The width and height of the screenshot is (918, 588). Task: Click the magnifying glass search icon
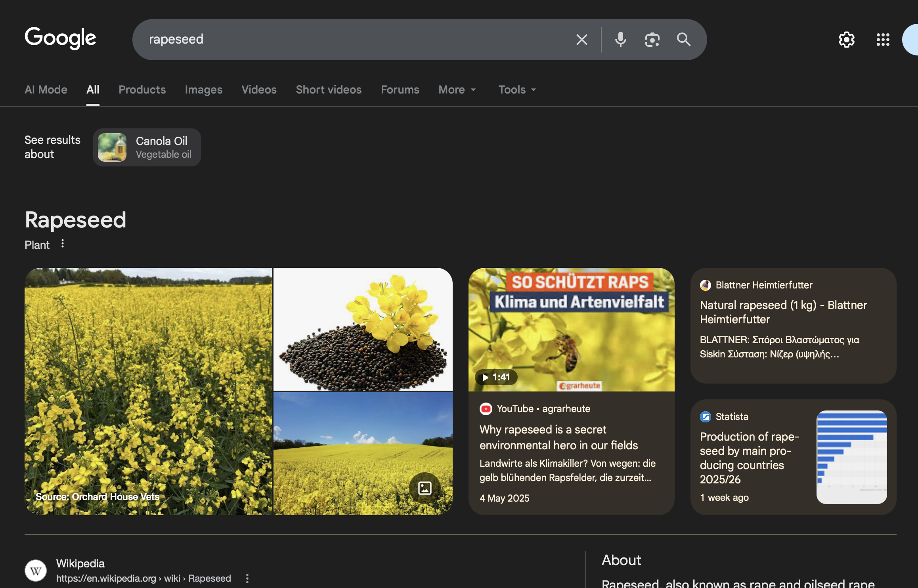684,40
